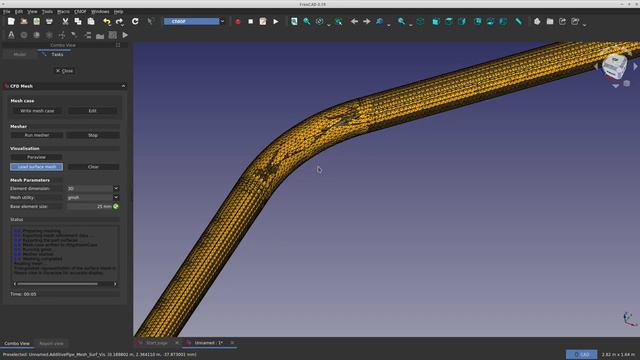Image resolution: width=640 pixels, height=360 pixels.
Task: Click the Open file toolbar icon
Action: pos(24,21)
